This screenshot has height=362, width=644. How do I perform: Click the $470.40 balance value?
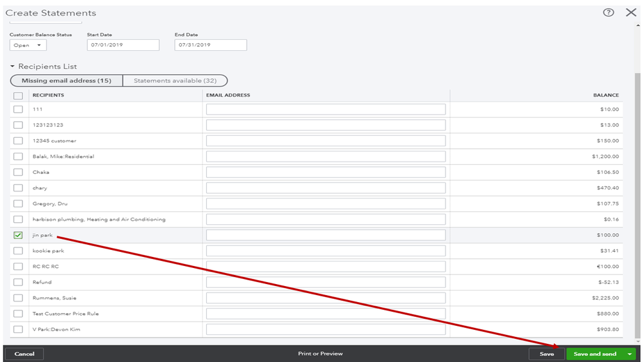tap(608, 188)
